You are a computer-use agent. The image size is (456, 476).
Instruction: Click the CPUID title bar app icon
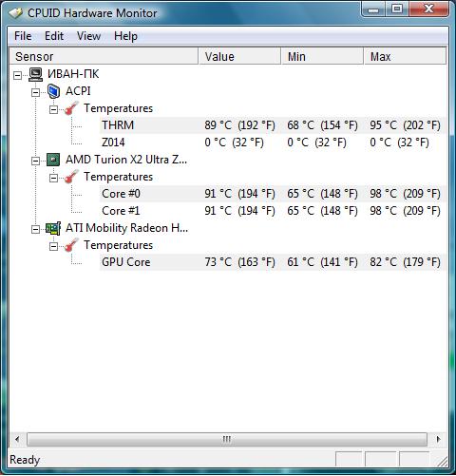16,13
